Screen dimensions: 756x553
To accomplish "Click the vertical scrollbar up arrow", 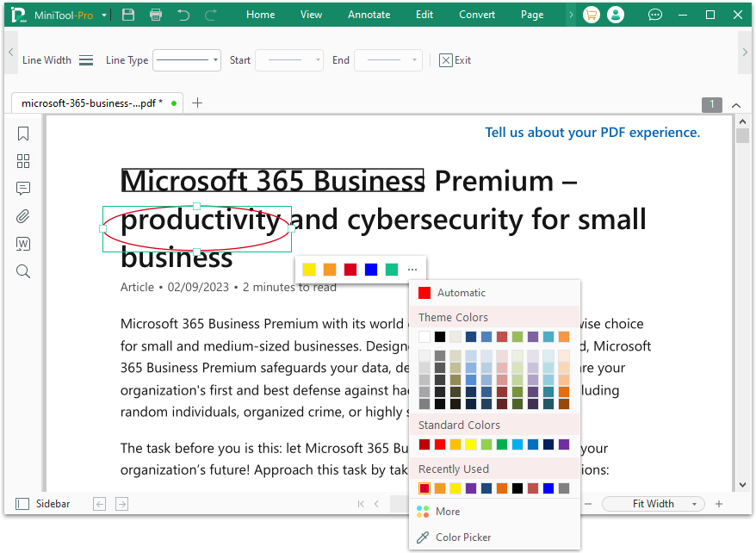I will [742, 121].
